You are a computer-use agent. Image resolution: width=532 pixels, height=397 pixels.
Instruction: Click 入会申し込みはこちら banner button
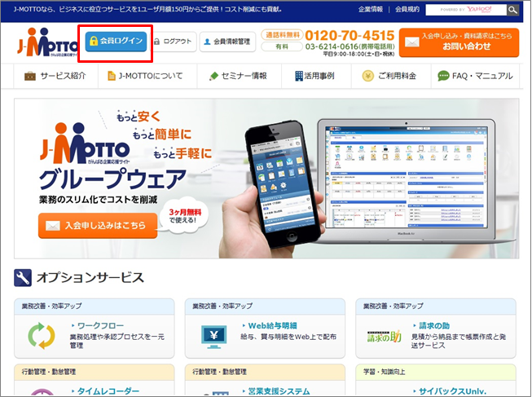tap(98, 226)
